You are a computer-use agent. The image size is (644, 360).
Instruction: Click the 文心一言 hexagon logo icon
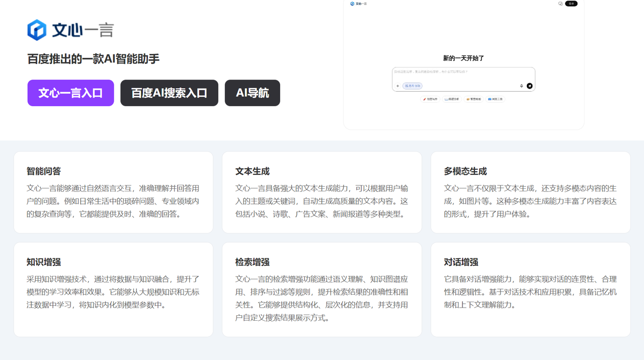tap(37, 30)
